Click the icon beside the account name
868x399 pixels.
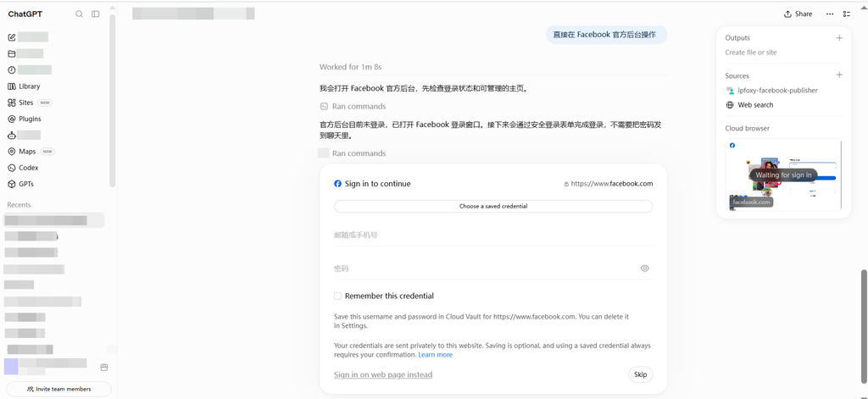103,368
